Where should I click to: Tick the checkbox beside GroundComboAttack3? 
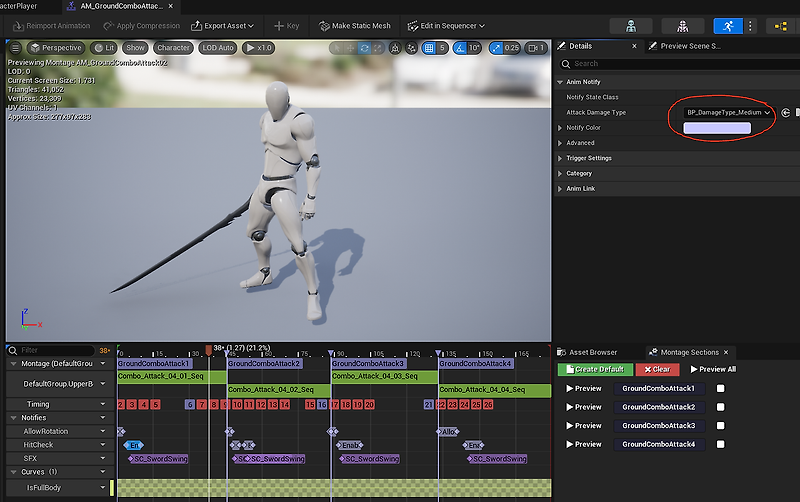pos(720,426)
